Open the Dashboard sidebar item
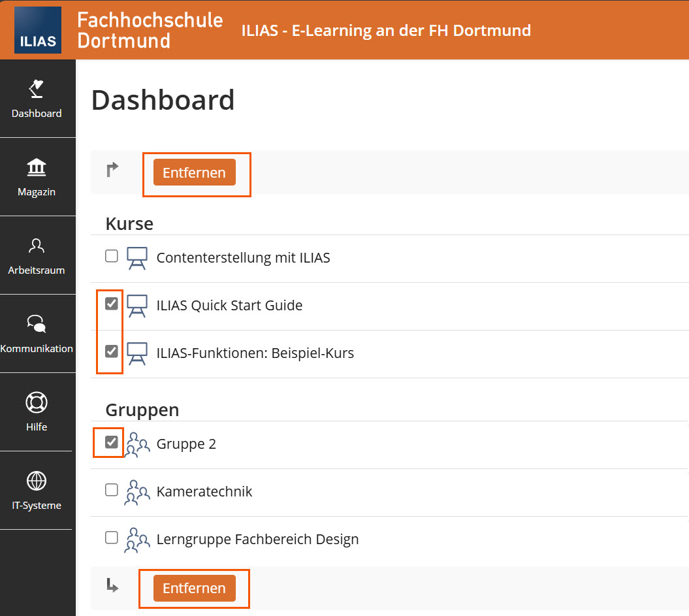689x616 pixels. (37, 99)
